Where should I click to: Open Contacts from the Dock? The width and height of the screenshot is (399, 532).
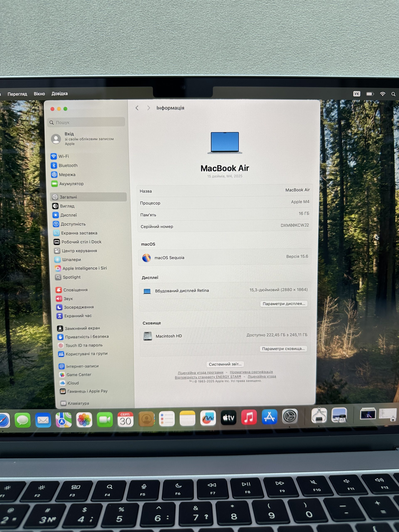click(147, 419)
